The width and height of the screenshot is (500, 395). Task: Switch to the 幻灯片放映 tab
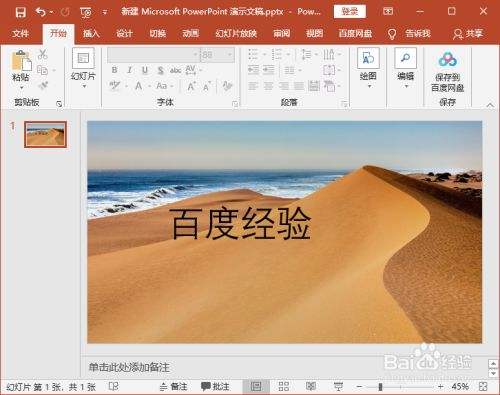236,33
